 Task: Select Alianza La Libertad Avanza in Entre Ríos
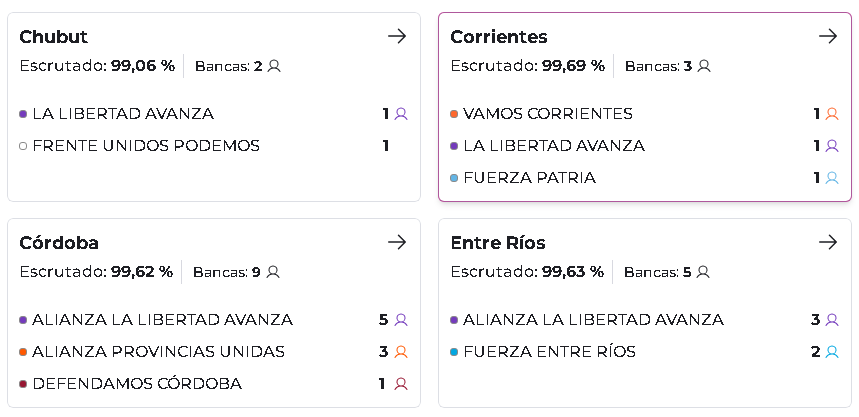pos(593,320)
